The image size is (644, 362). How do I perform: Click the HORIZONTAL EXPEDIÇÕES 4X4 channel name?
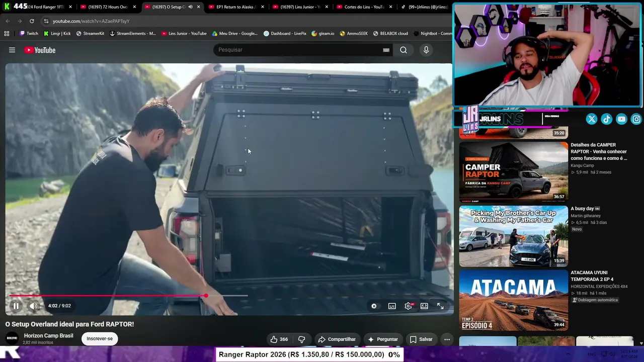599,287
